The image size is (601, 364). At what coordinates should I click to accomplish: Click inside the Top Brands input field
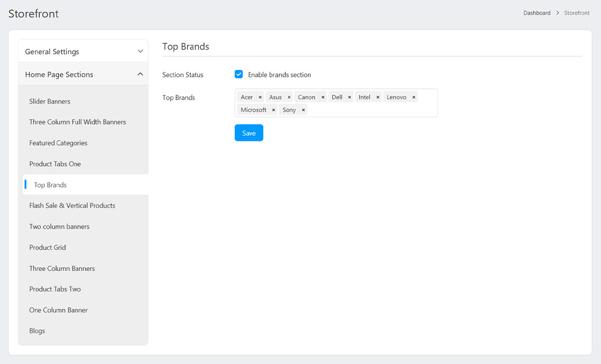coord(371,110)
